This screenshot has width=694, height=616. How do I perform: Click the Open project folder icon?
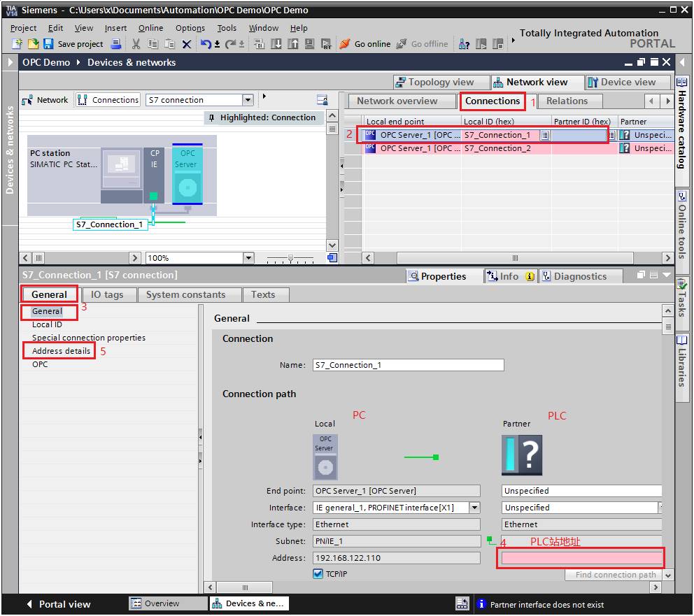tap(33, 44)
